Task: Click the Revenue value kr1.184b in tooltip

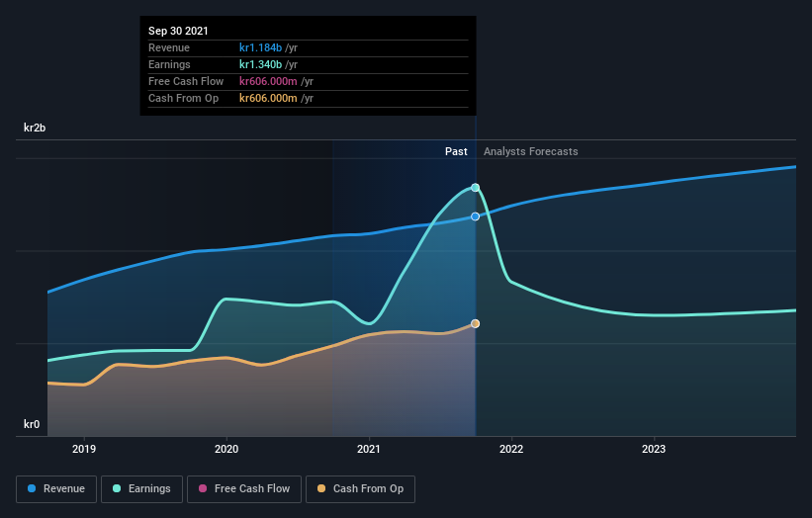Action: coord(260,47)
